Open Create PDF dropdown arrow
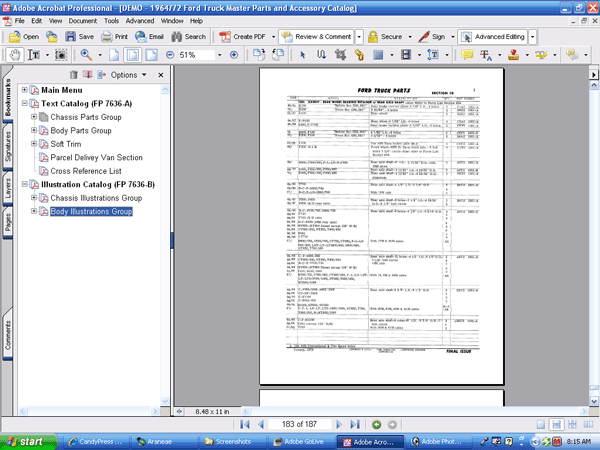Screen dimensions: 600x450 pos(273,37)
